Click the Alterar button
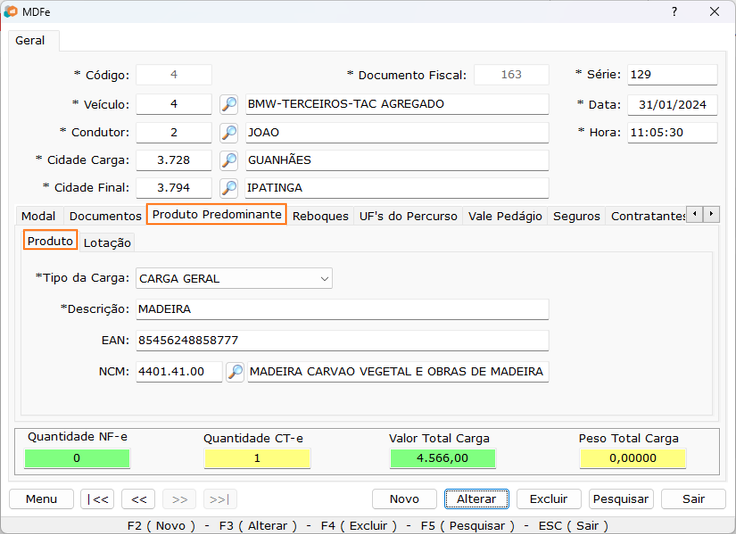The width and height of the screenshot is (736, 534). 476,499
